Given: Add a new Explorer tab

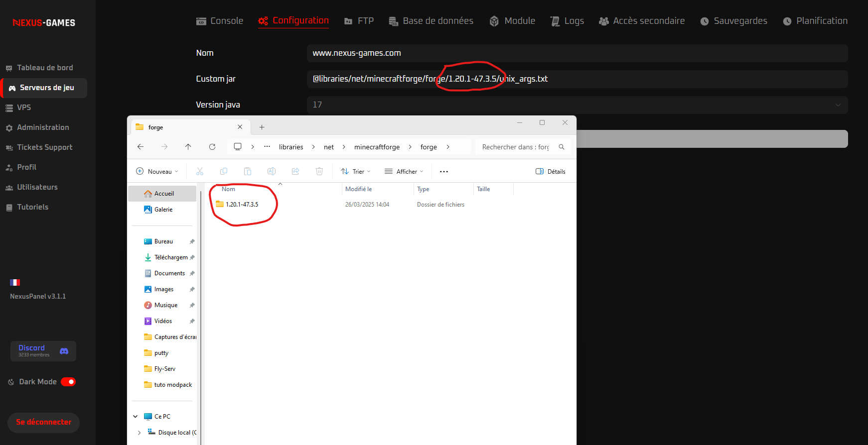Looking at the screenshot, I should 262,127.
